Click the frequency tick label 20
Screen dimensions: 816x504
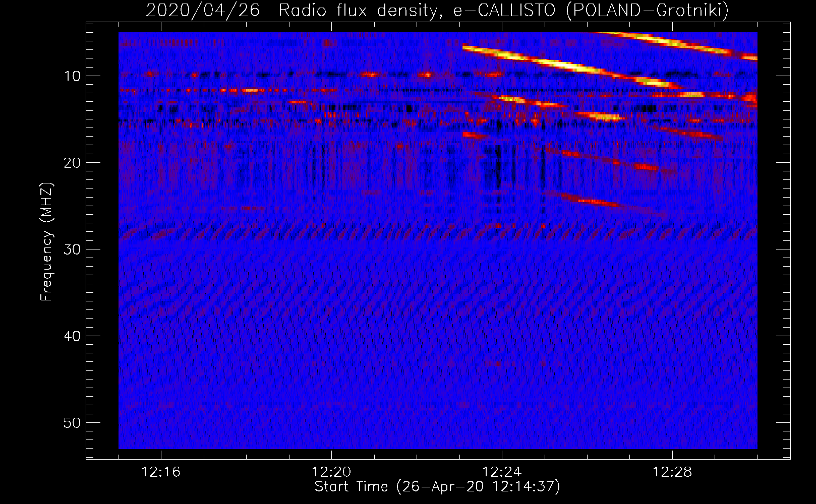coord(73,163)
